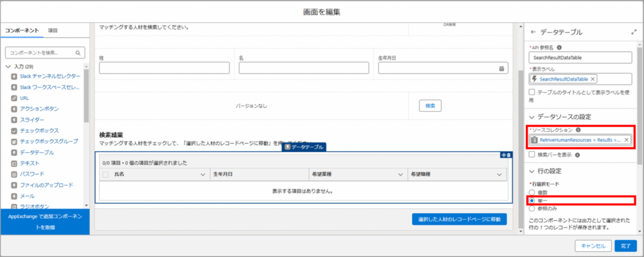Open the 氏名 column dropdown arrow
The width and height of the screenshot is (644, 257).
203,174
